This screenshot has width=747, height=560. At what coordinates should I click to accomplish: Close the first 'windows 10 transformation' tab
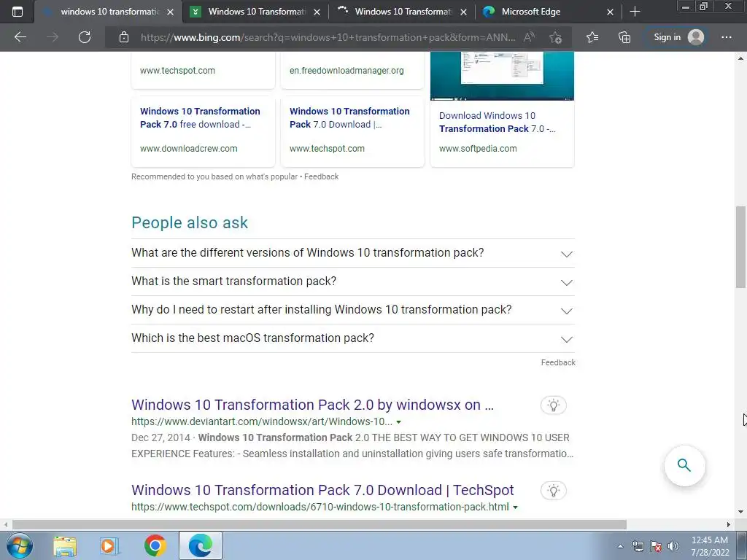(170, 12)
